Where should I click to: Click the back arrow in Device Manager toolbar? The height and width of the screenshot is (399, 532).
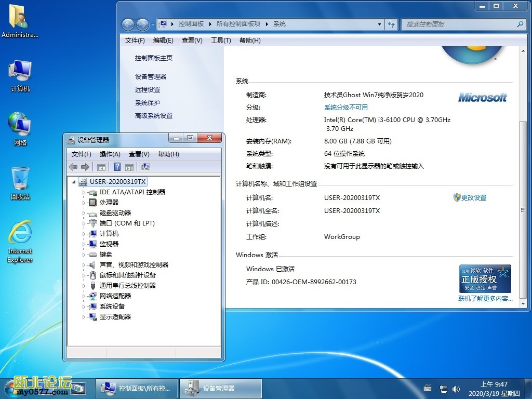point(73,167)
